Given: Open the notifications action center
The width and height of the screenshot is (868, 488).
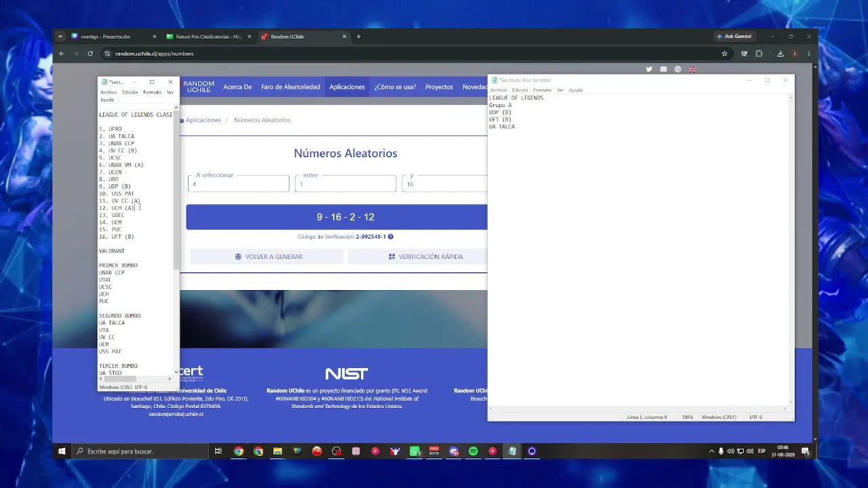Looking at the screenshot, I should [x=806, y=451].
